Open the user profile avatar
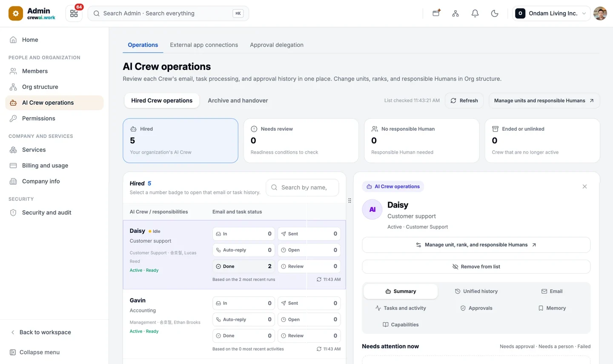This screenshot has height=364, width=613. [600, 14]
